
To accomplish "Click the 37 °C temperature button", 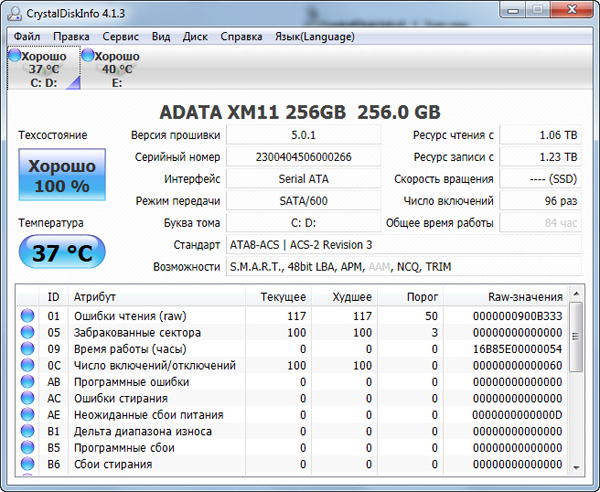I will pos(61,253).
